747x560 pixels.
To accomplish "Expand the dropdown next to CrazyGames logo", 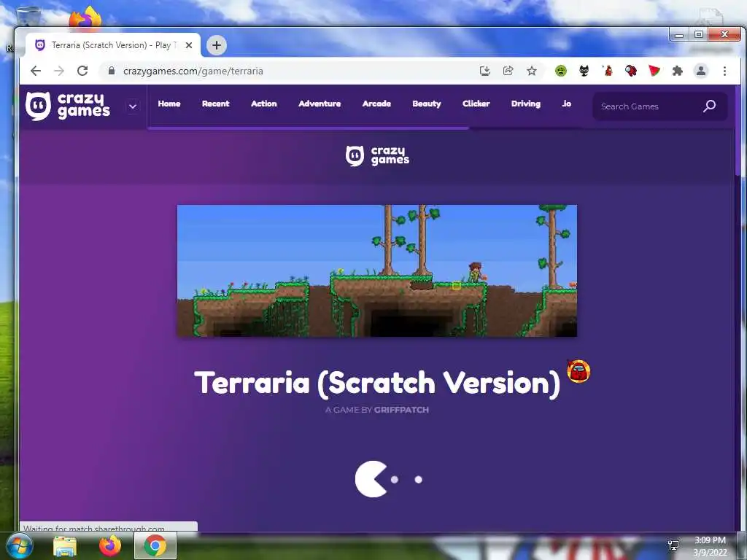I will (133, 106).
